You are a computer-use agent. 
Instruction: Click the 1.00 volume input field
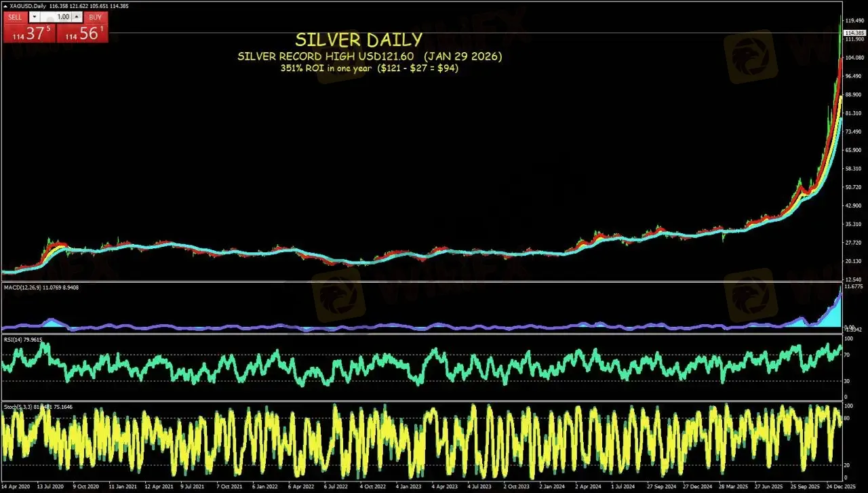[56, 17]
